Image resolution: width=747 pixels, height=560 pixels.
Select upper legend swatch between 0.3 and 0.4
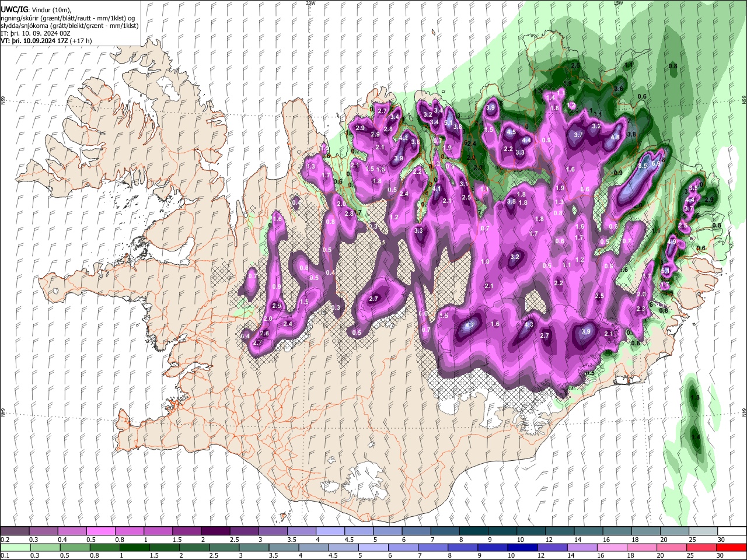(x=43, y=531)
